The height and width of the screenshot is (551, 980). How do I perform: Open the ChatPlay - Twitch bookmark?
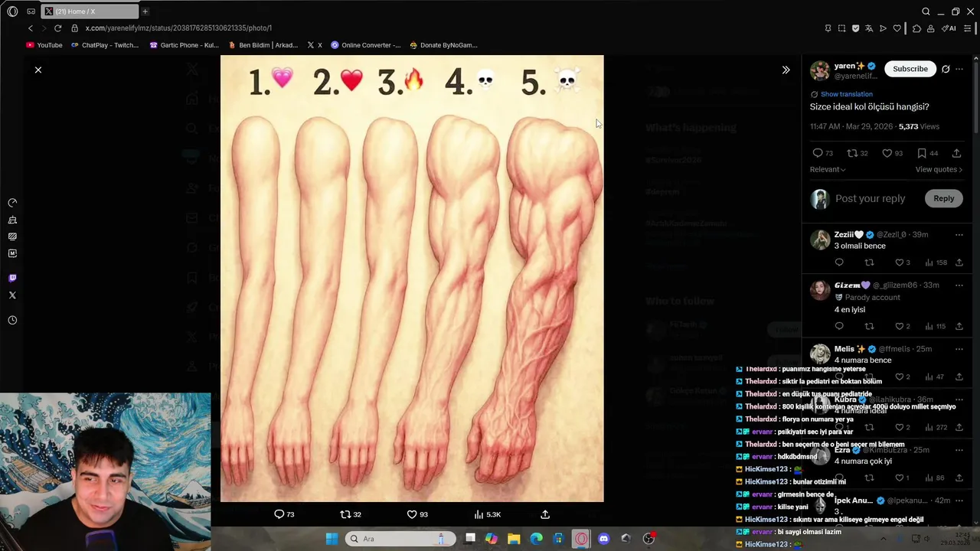pyautogui.click(x=105, y=45)
